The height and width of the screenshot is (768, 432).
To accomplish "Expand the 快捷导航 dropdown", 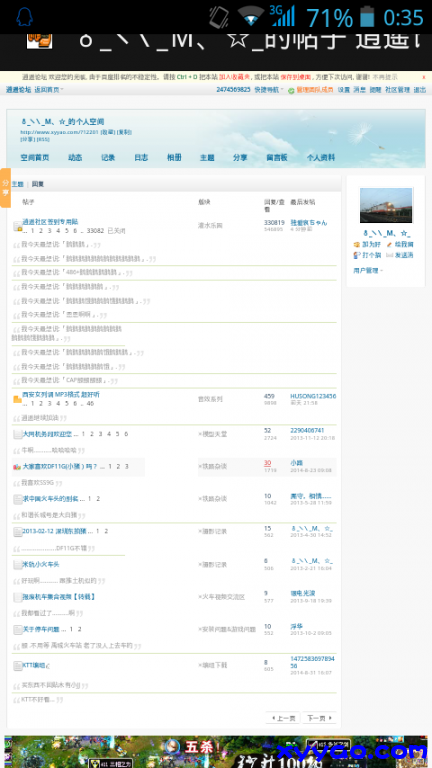I will [x=268, y=90].
